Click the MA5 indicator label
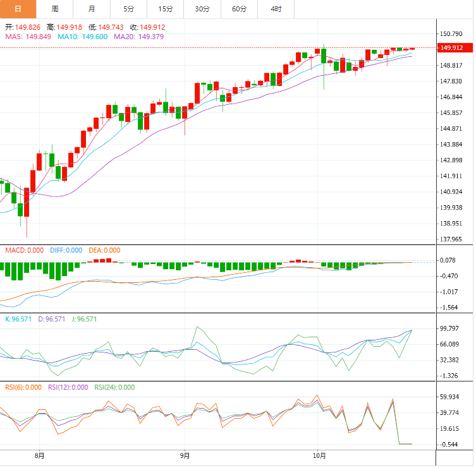The width and height of the screenshot is (476, 468). point(28,37)
